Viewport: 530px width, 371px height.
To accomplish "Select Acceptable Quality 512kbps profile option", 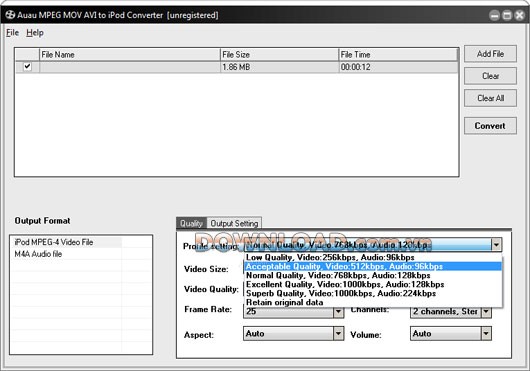I will 373,266.
